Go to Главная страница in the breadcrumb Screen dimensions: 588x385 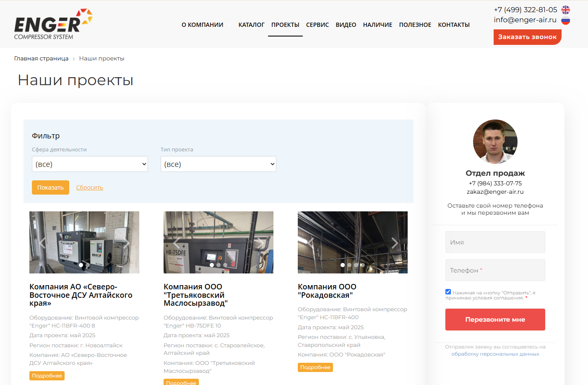(41, 58)
